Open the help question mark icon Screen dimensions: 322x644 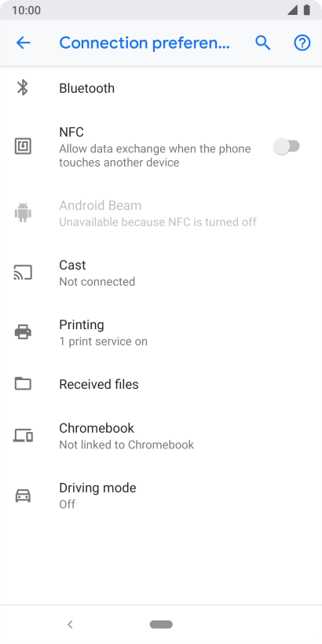[x=302, y=42]
